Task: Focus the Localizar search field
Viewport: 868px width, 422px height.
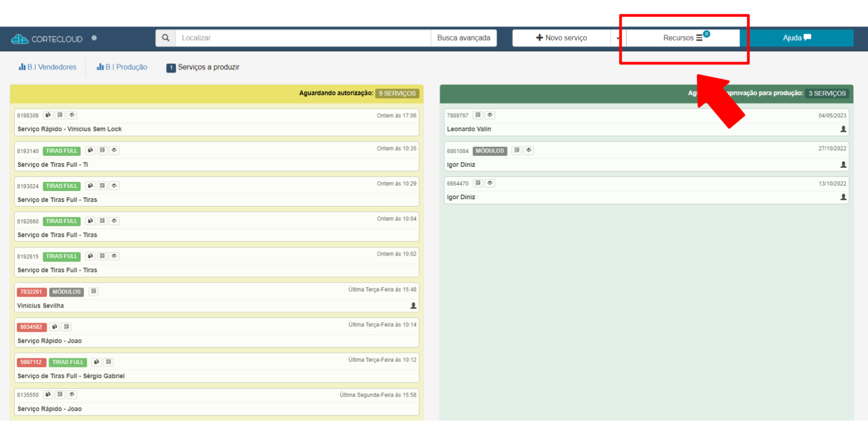Action: click(x=303, y=38)
